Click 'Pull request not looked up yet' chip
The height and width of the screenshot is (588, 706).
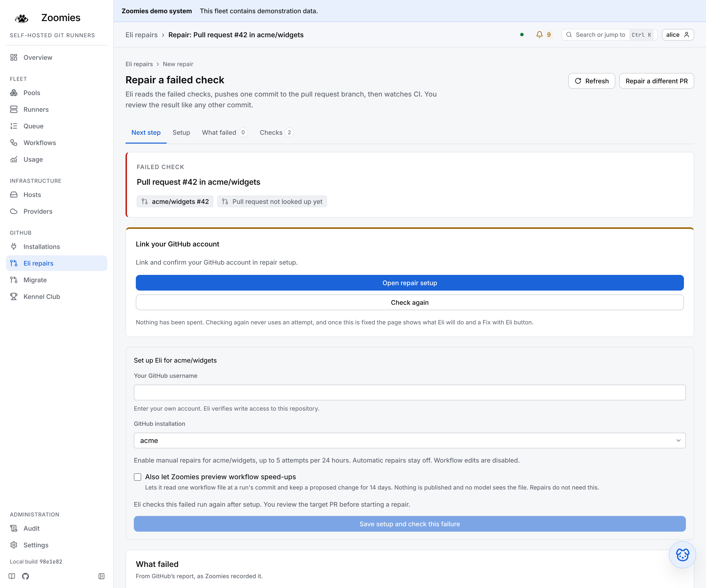(272, 202)
